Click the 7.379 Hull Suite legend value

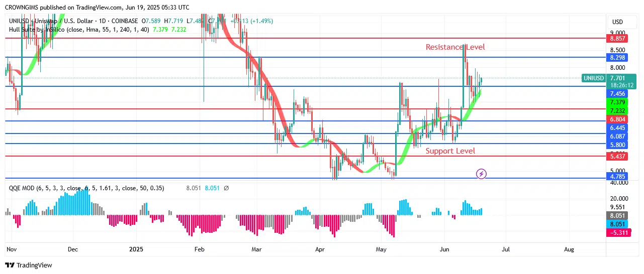click(160, 30)
